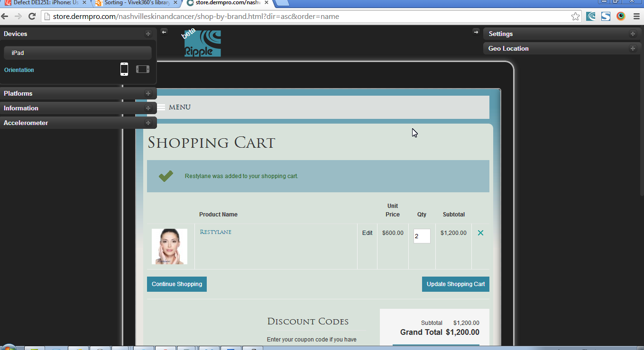Image resolution: width=644 pixels, height=350 pixels.
Task: Expand the Settings panel
Action: pos(563,34)
